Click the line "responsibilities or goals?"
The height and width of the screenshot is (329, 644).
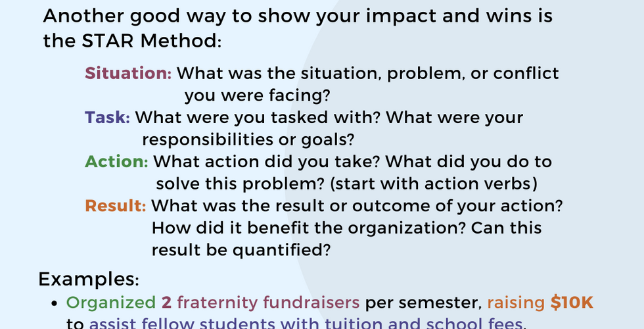248,139
